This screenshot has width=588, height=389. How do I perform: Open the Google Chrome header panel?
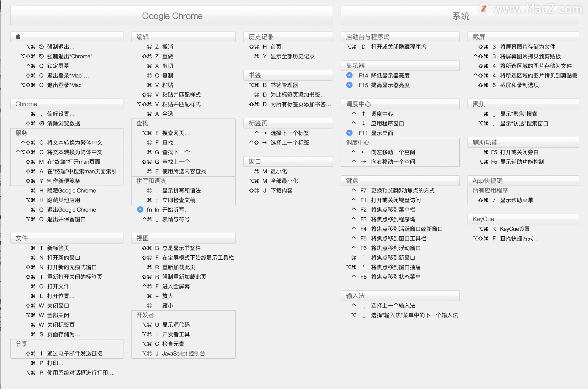172,16
